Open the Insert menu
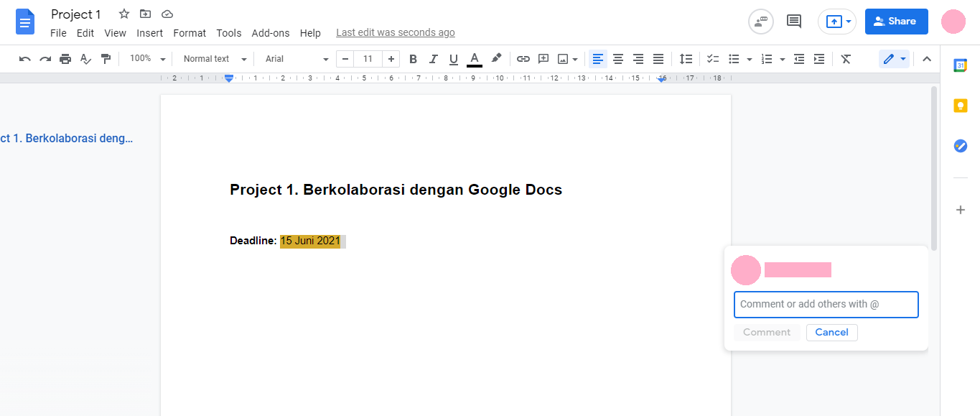 pyautogui.click(x=149, y=33)
